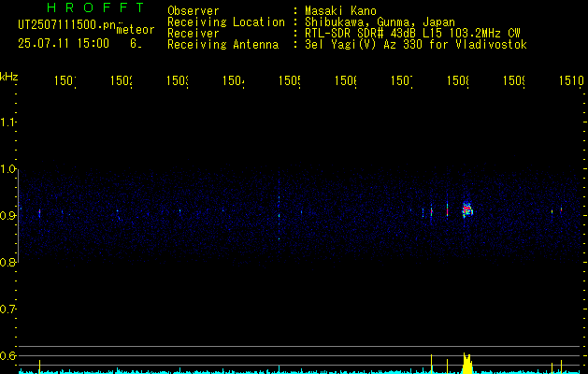The width and height of the screenshot is (588, 374).
Task: Click the kHz axis unit label
Action: (x=9, y=77)
